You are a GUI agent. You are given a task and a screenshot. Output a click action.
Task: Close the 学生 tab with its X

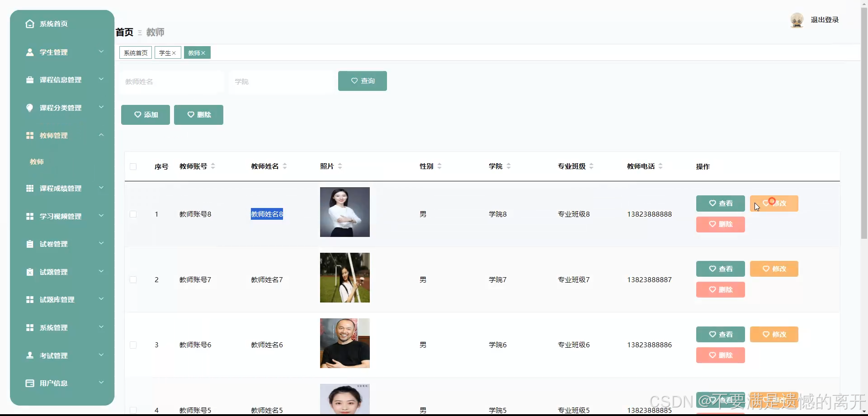coord(174,53)
